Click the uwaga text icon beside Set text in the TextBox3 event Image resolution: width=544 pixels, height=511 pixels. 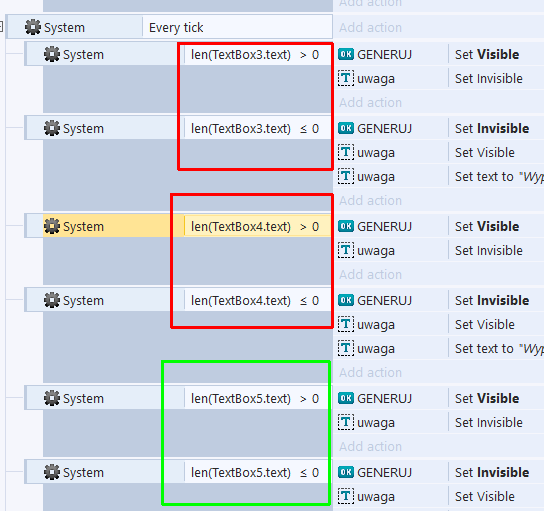[x=346, y=176]
